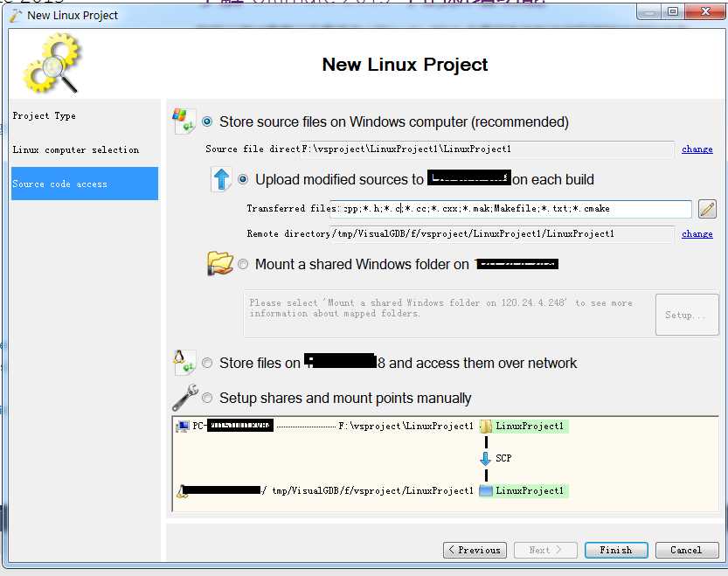Open the Source code access step
This screenshot has height=576, width=728.
pyautogui.click(x=85, y=184)
